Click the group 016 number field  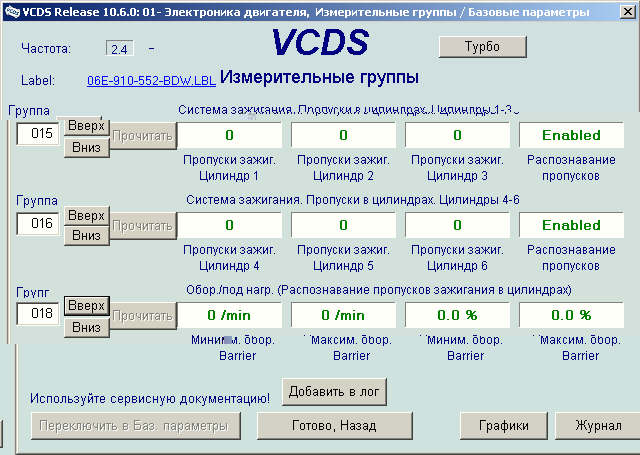point(38,223)
